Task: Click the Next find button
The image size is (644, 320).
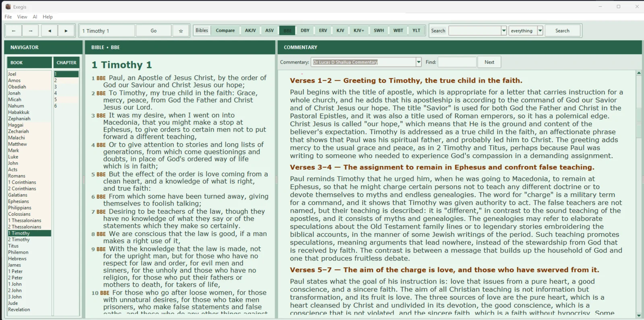Action: 489,62
